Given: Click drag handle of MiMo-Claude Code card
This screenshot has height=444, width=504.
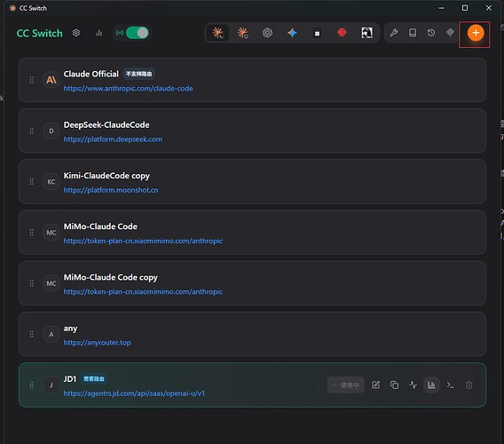Looking at the screenshot, I should click(32, 233).
